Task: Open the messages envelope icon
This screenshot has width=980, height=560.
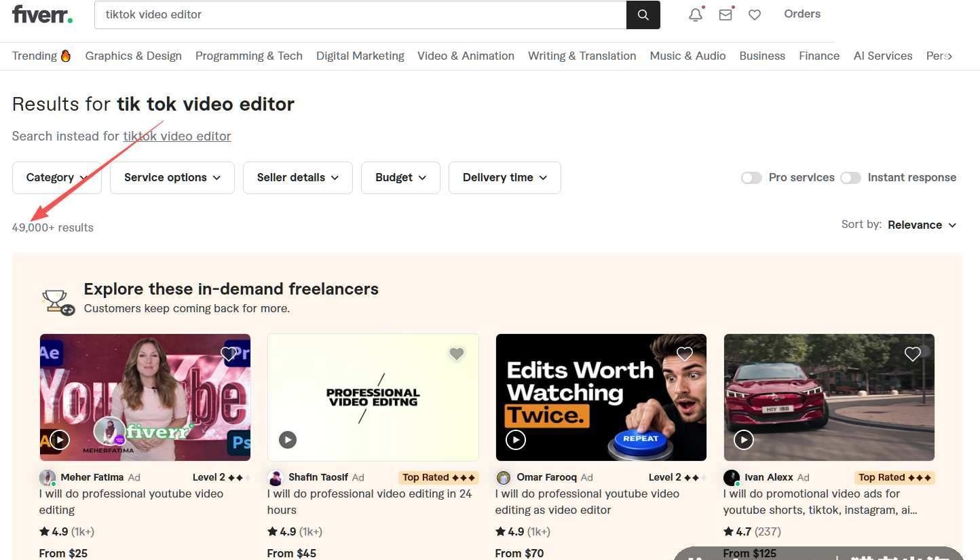Action: click(725, 14)
